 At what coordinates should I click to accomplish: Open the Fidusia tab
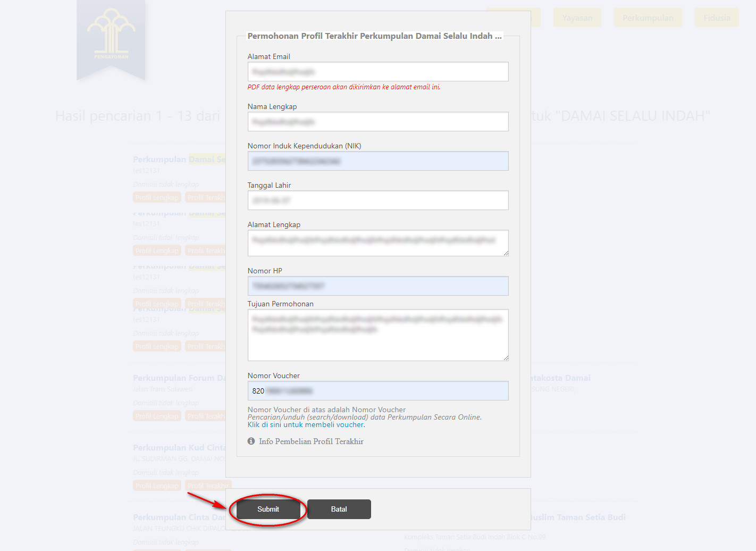click(x=717, y=18)
